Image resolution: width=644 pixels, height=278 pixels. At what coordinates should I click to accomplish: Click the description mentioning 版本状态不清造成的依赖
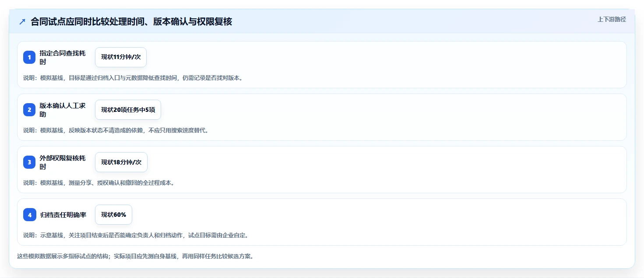(x=116, y=130)
